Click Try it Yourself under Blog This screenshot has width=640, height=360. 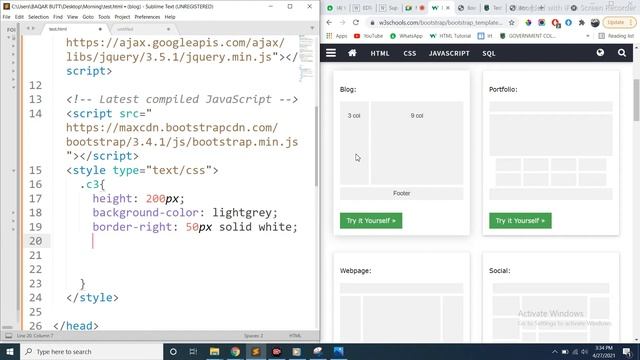tap(371, 220)
